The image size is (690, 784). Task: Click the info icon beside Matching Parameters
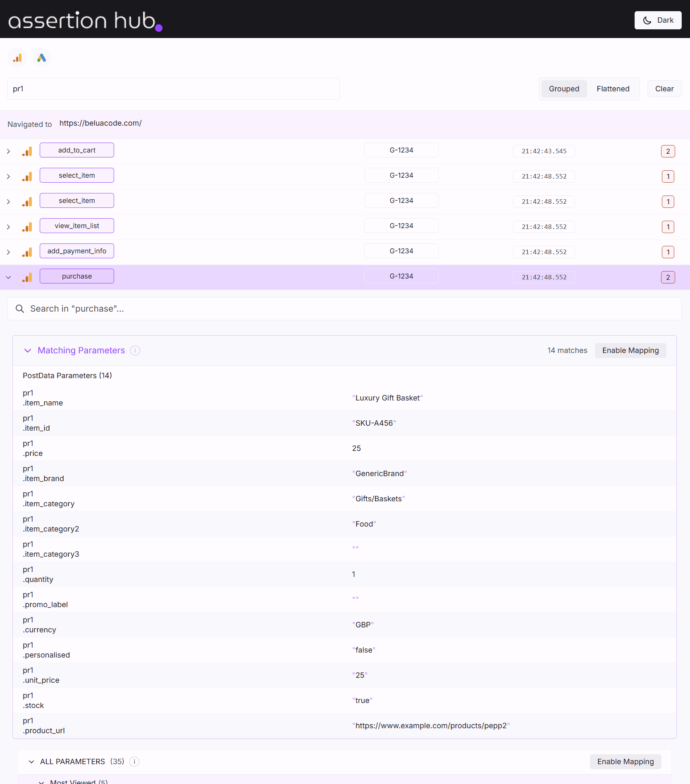(x=135, y=350)
